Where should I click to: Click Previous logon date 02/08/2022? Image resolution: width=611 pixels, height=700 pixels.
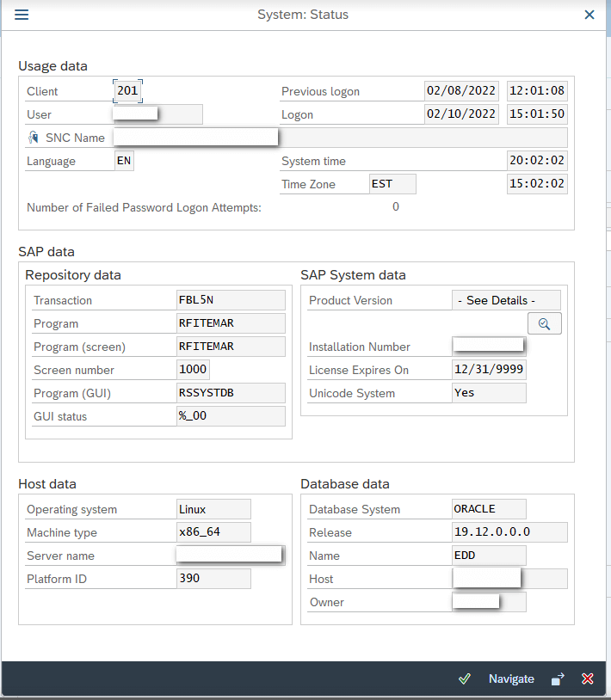coord(461,91)
